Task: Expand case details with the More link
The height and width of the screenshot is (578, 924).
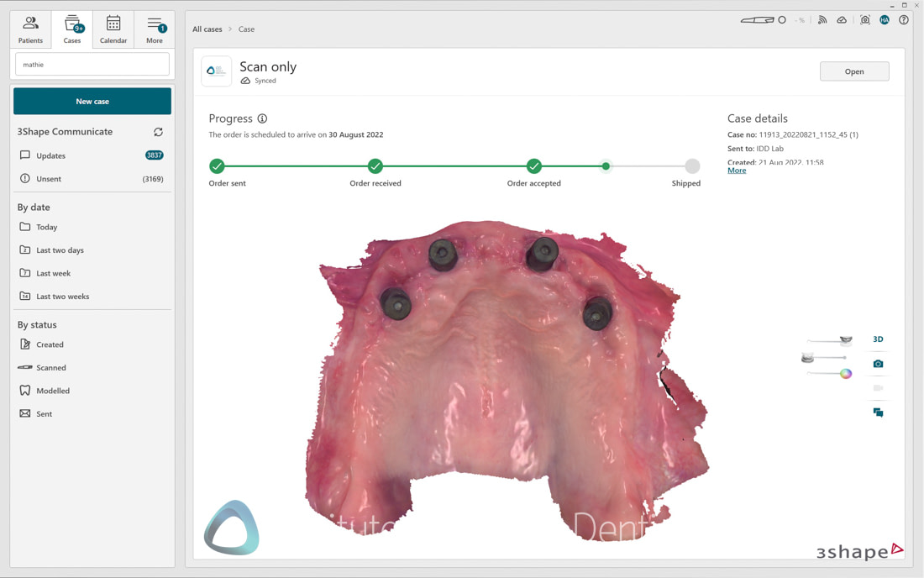Action: click(x=737, y=170)
